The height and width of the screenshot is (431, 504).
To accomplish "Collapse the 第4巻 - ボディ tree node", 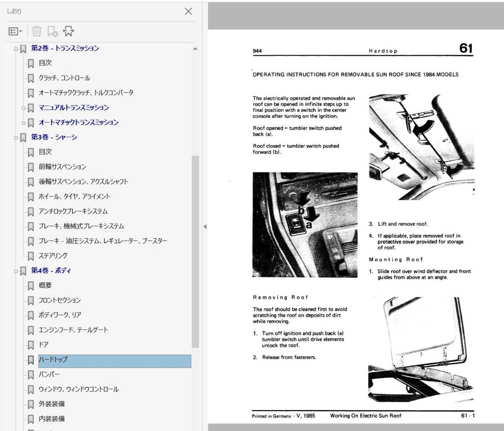I will 16,271.
